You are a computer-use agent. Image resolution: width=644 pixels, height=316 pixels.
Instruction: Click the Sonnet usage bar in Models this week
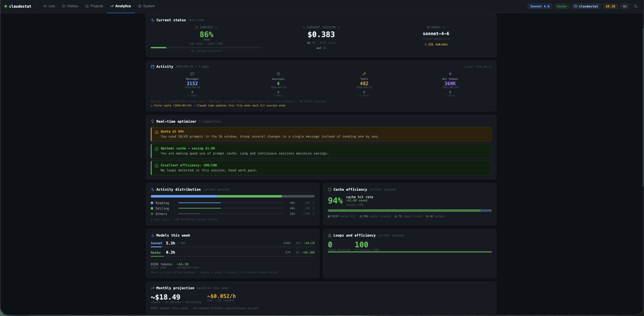(x=232, y=247)
